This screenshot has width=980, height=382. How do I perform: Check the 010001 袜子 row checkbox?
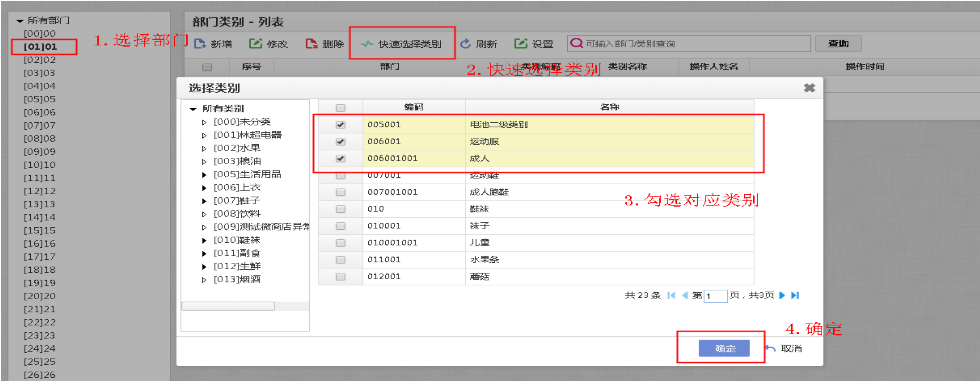tap(340, 226)
